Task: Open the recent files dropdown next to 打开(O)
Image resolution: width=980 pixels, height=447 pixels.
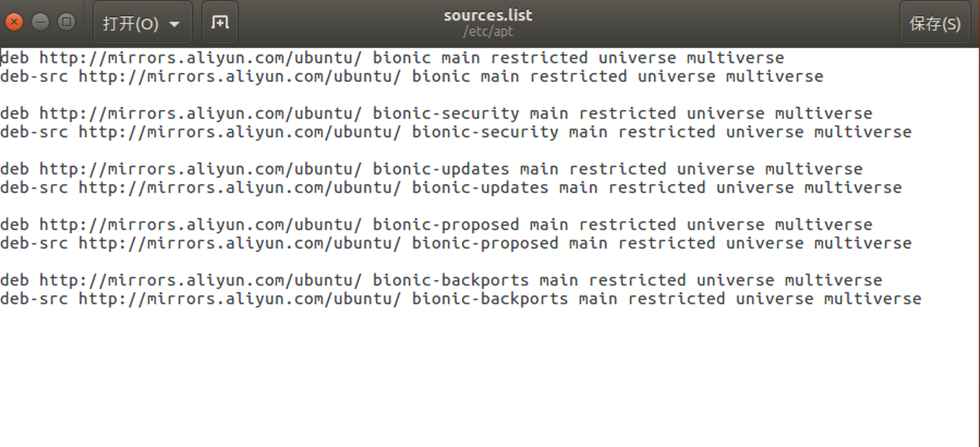Action: pos(174,25)
